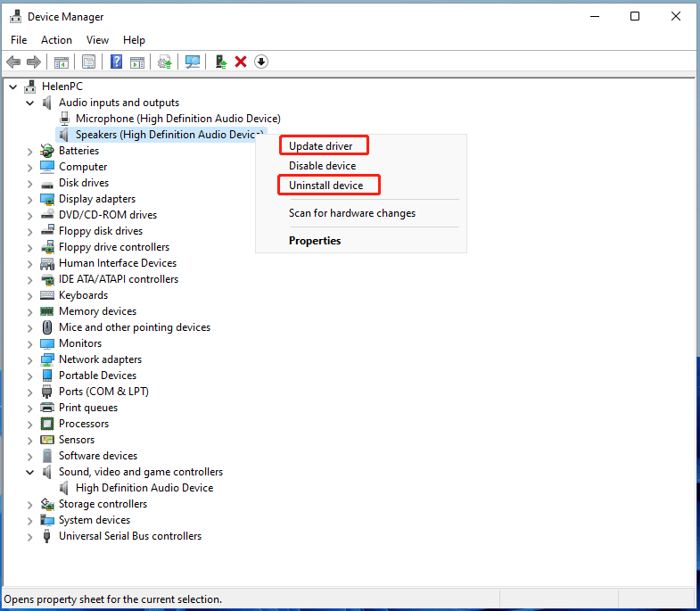Click the Forward arrow toolbar icon
This screenshot has width=700, height=611.
pos(34,62)
